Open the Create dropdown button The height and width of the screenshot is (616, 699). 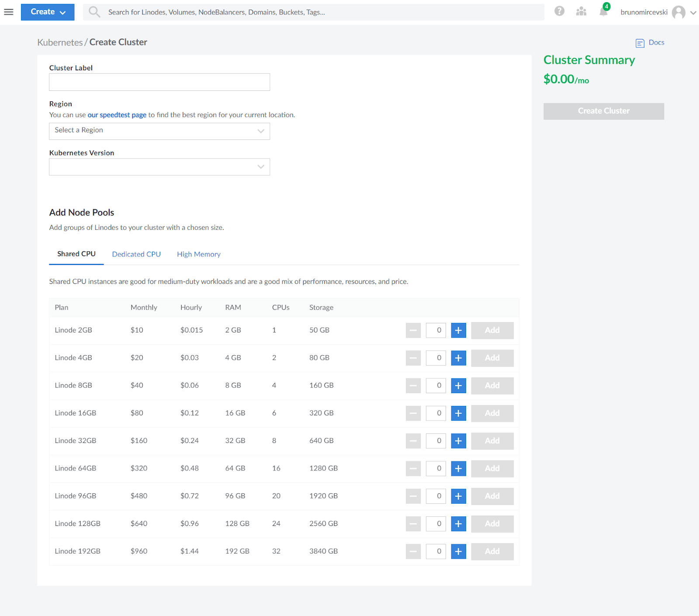click(48, 12)
